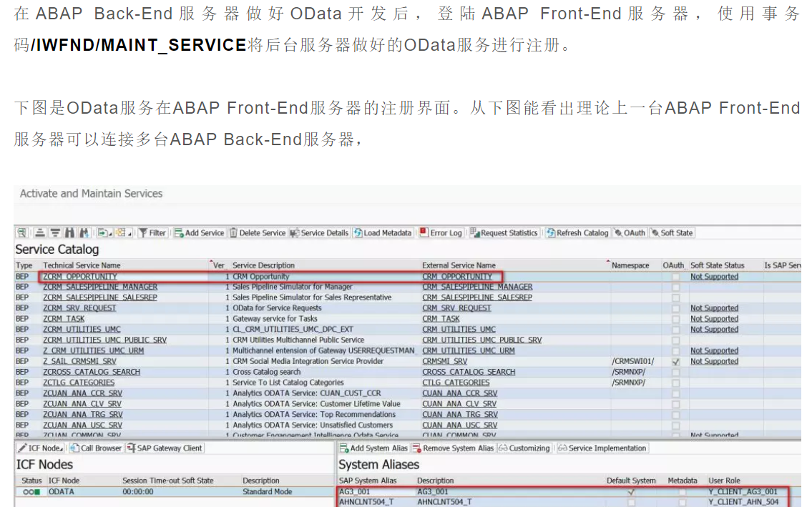Click external service CUAN_ANA_TRG_SRV link

click(460, 414)
